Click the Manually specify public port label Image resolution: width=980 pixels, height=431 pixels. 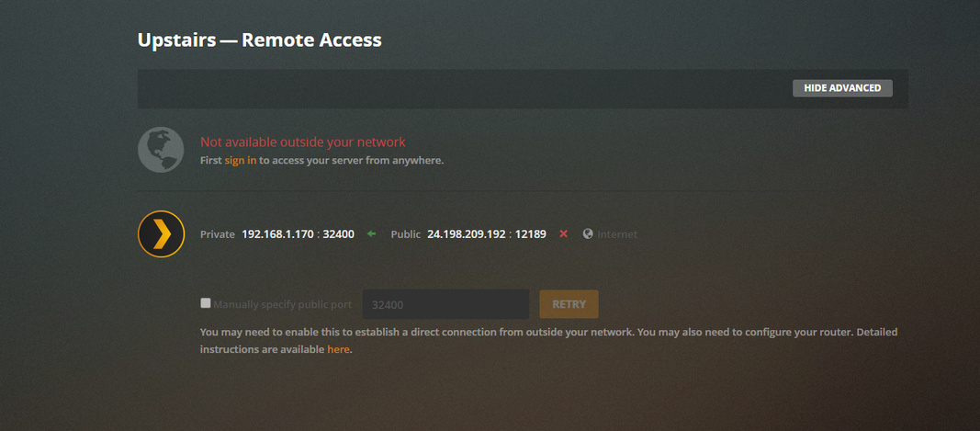(x=284, y=304)
